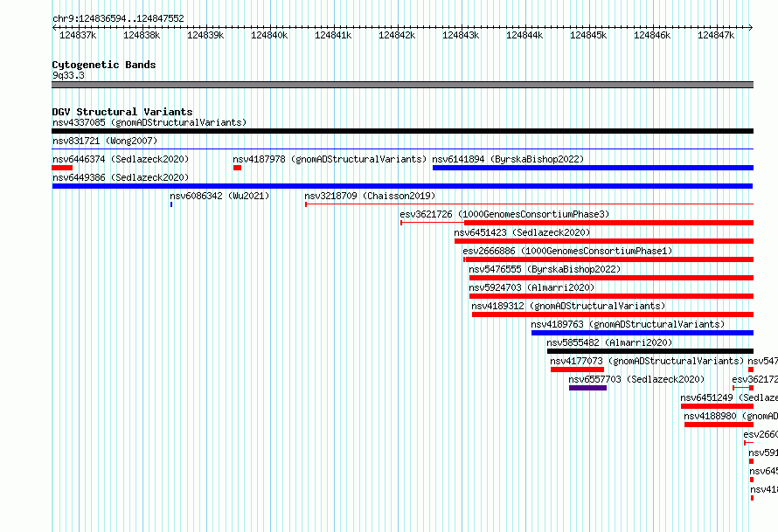Open the nsv831721 (Wong2007) variant label
778x532 pixels.
[x=105, y=141]
